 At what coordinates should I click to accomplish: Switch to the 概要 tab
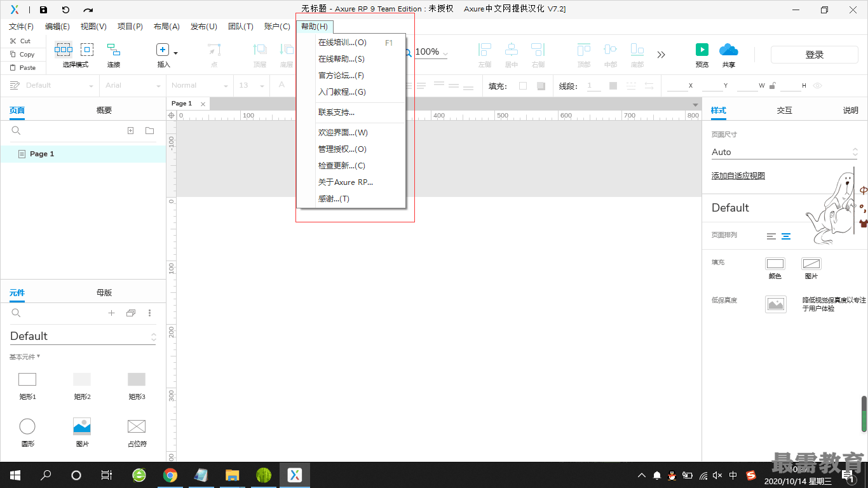click(x=104, y=111)
